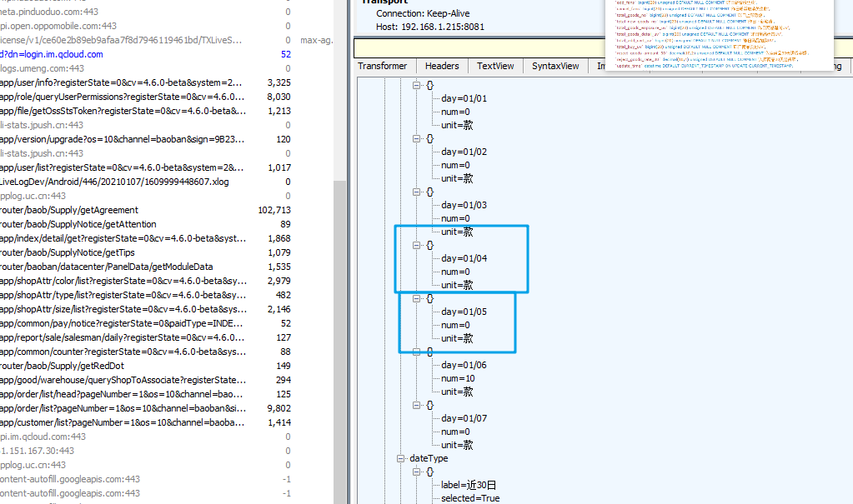The height and width of the screenshot is (504, 853).
Task: Select the day=01/01 tree item
Action: click(x=464, y=98)
